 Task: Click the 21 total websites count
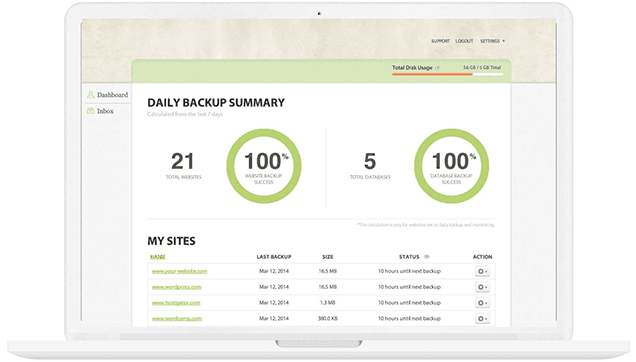click(x=183, y=161)
